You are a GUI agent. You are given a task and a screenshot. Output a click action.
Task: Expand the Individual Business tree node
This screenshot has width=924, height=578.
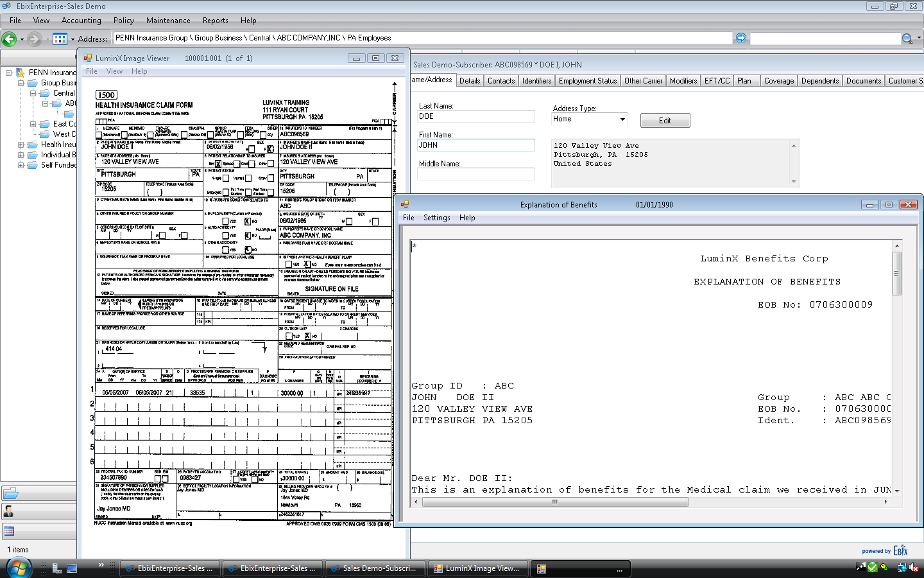tap(21, 155)
